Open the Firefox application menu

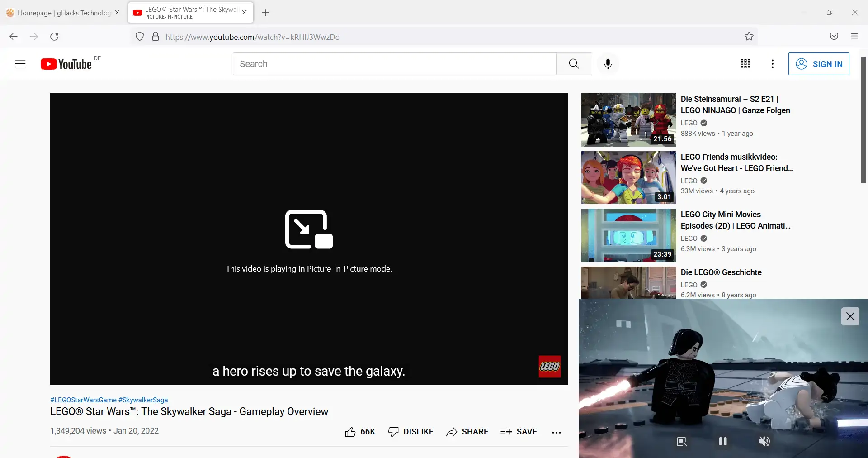[x=854, y=37]
